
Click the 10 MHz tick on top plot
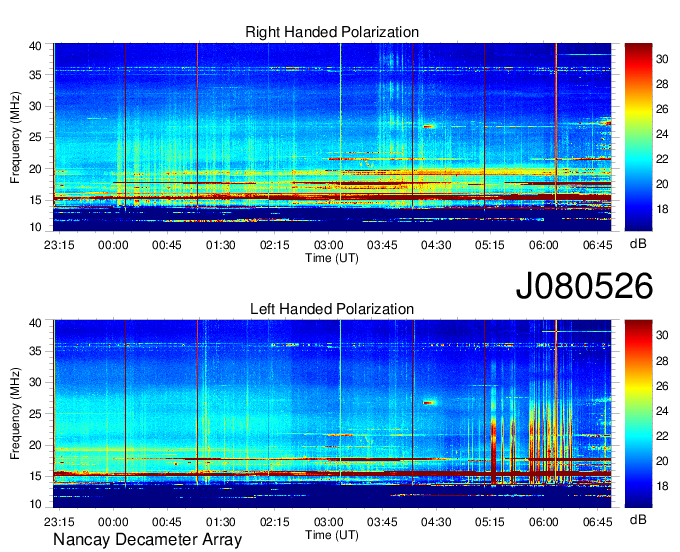(36, 227)
